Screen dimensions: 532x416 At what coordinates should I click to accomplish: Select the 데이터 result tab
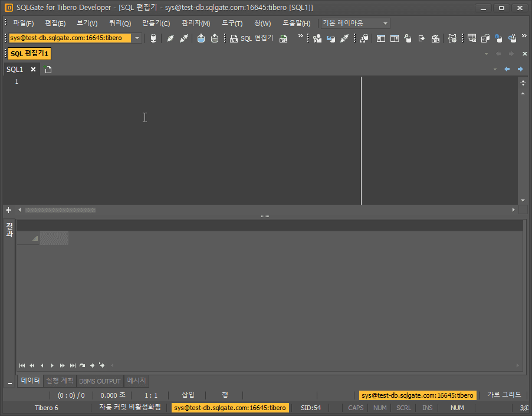(x=30, y=381)
